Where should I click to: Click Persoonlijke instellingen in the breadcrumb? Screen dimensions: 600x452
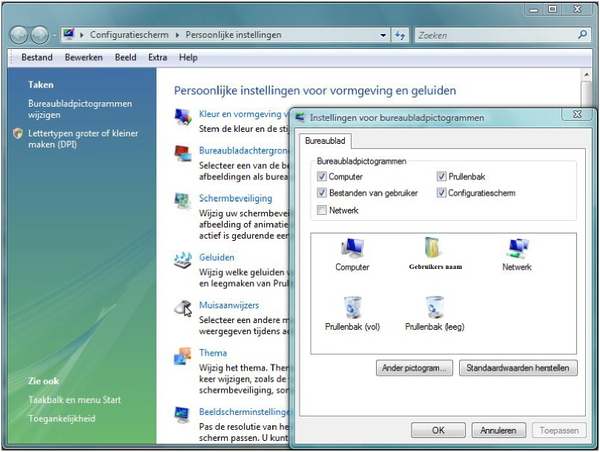tap(233, 35)
